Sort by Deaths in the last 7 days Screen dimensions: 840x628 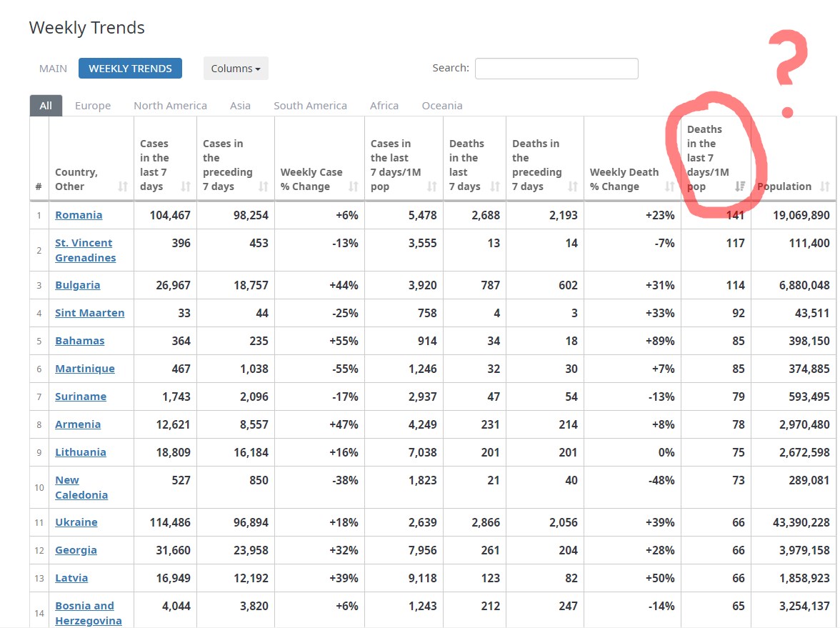click(x=495, y=186)
